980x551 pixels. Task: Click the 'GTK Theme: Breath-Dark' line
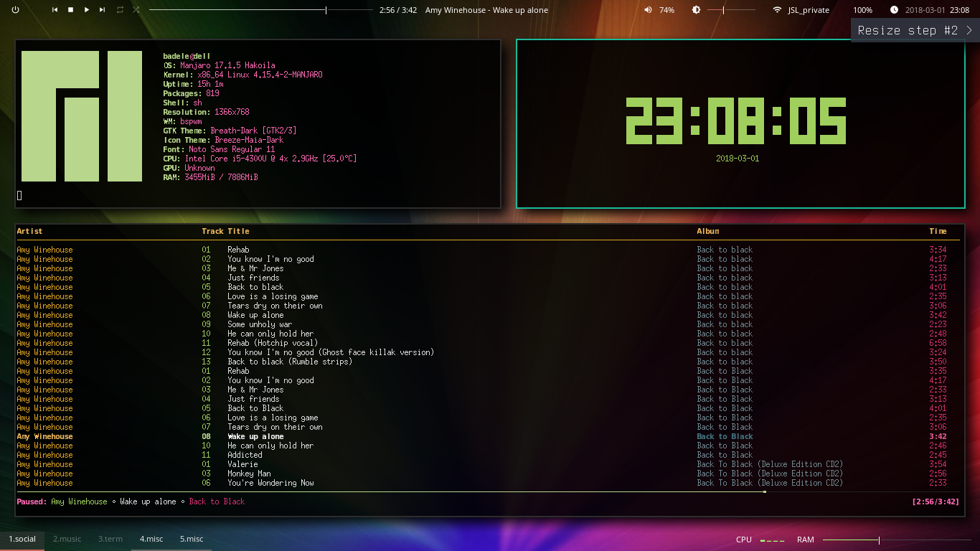point(230,131)
